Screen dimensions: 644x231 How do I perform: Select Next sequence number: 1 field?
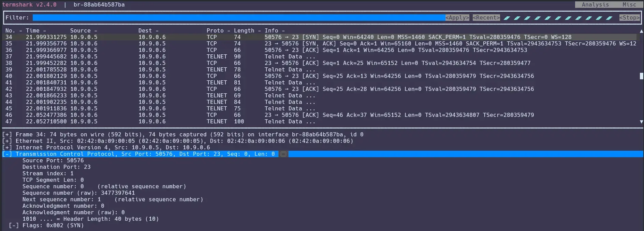(x=113, y=199)
